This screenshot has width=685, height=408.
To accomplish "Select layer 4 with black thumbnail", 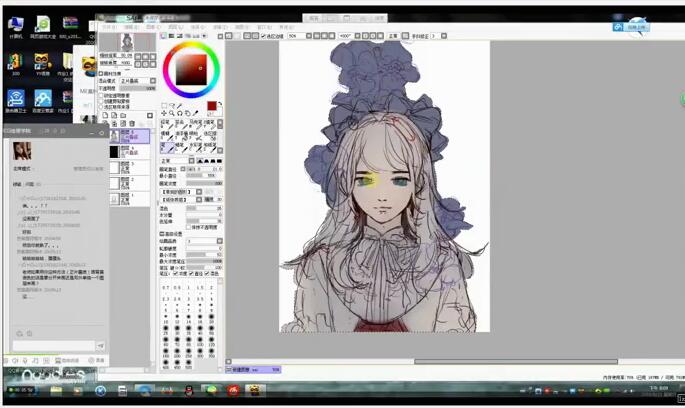I will (x=129, y=152).
